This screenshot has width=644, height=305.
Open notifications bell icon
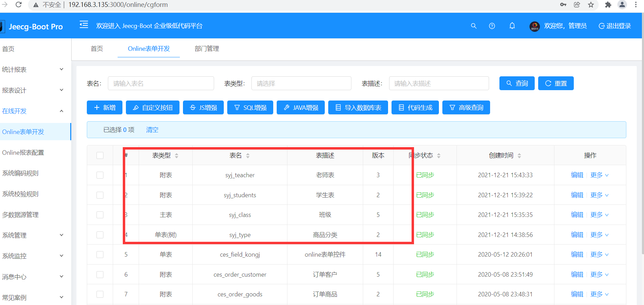point(512,26)
